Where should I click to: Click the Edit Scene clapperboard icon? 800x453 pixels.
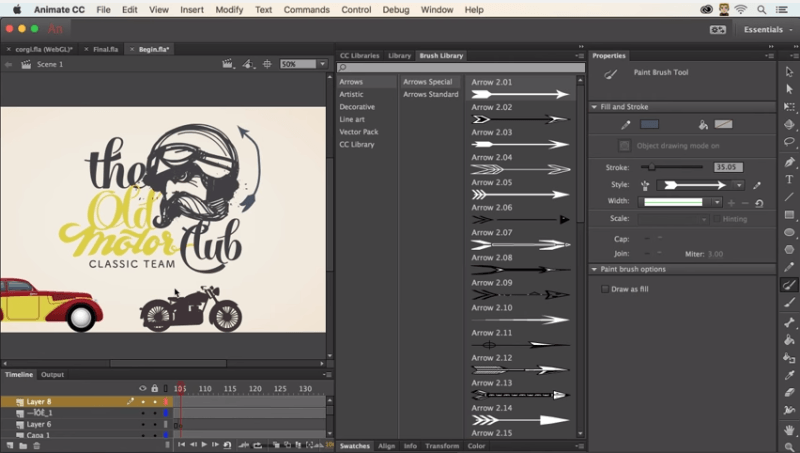228,64
